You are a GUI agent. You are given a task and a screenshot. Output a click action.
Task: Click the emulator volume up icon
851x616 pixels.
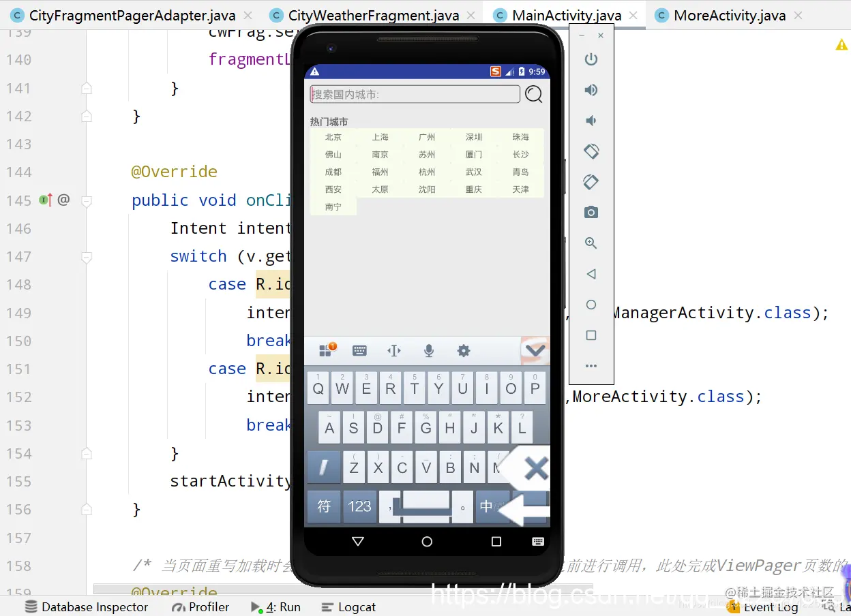(x=591, y=90)
